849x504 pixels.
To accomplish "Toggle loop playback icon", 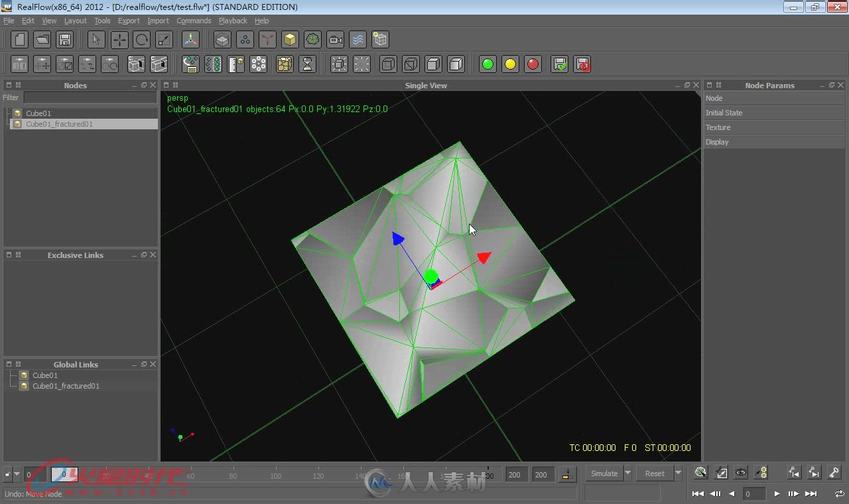I will click(x=839, y=493).
